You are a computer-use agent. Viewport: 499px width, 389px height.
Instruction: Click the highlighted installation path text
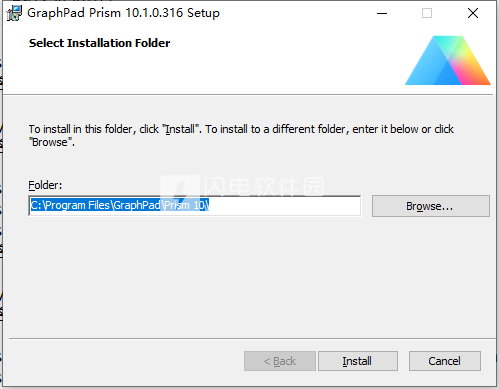[x=120, y=205]
